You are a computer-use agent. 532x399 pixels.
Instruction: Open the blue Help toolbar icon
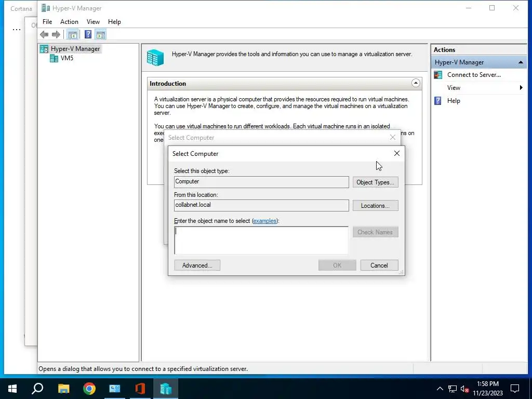click(x=88, y=34)
